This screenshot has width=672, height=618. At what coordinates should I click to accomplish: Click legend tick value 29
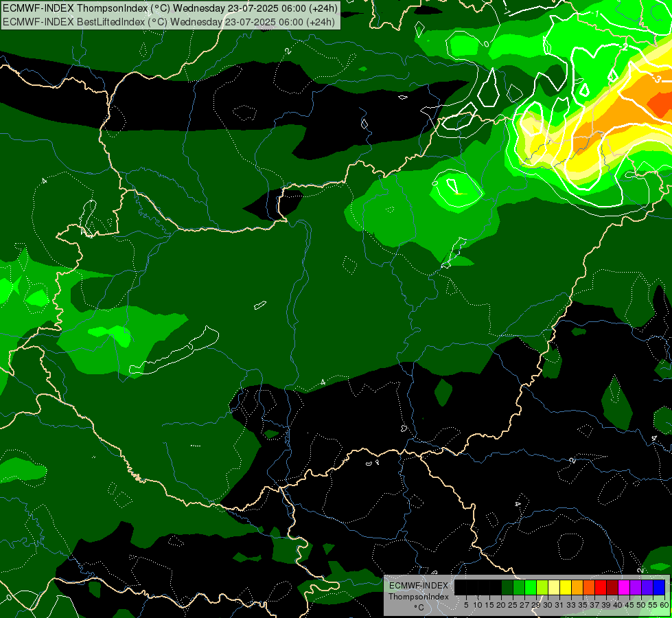(536, 605)
